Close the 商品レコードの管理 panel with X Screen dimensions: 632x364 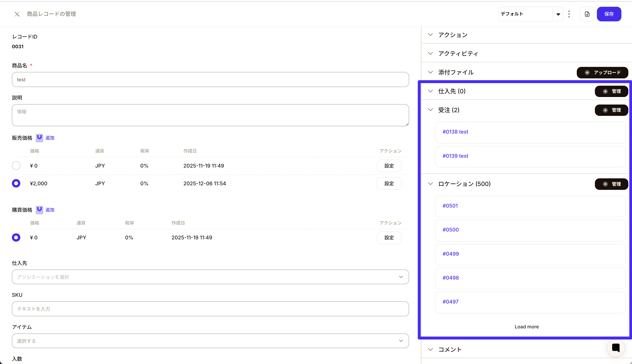click(17, 14)
